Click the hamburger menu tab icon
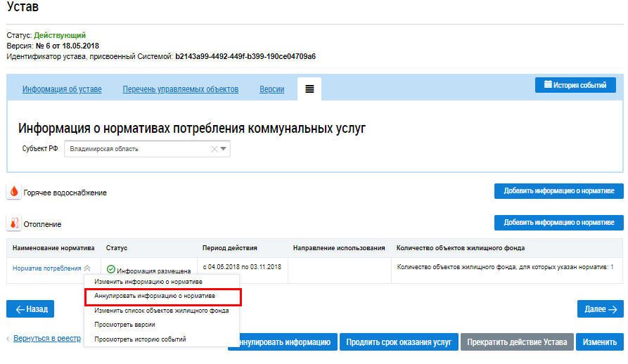The width and height of the screenshot is (628, 364). point(309,89)
